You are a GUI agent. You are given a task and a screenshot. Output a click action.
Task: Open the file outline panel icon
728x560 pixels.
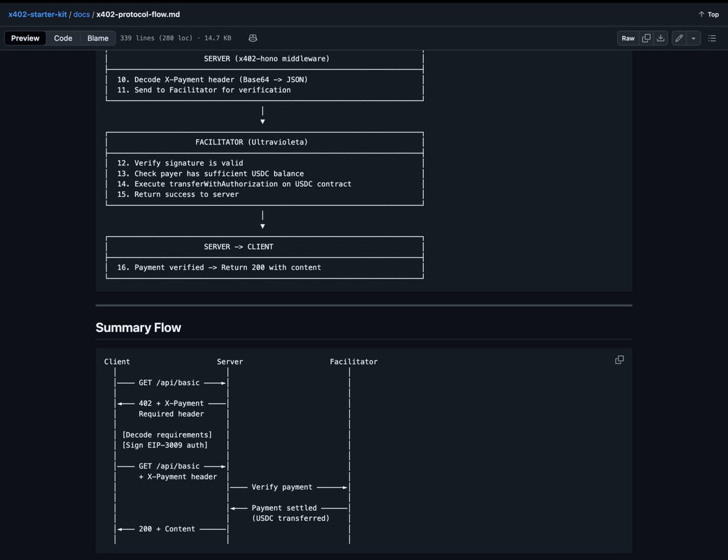(712, 38)
